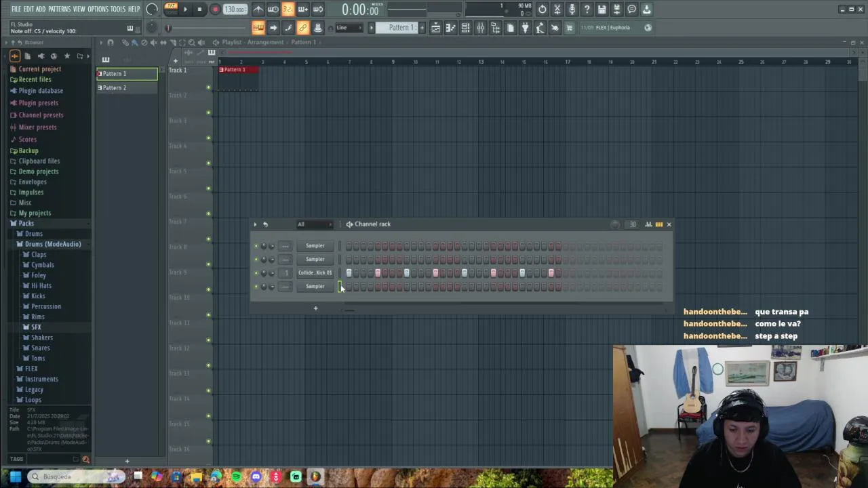The height and width of the screenshot is (488, 868).
Task: Toggle typing keyboard to piano button
Action: point(258,28)
